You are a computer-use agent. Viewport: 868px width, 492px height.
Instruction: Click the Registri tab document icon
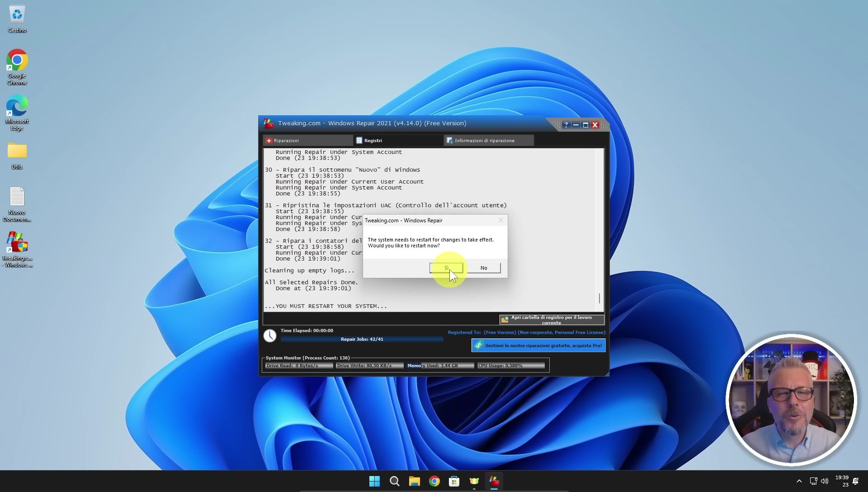click(x=359, y=141)
